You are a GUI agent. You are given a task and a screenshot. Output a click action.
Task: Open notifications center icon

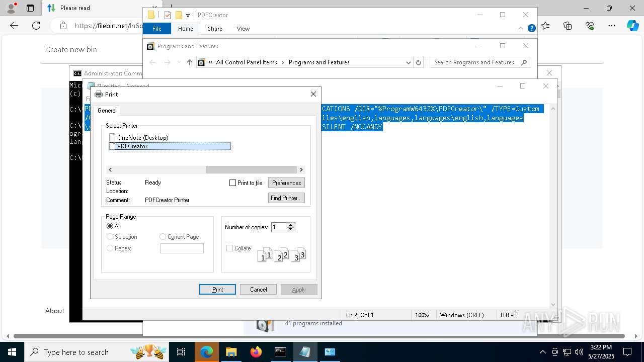point(628,352)
